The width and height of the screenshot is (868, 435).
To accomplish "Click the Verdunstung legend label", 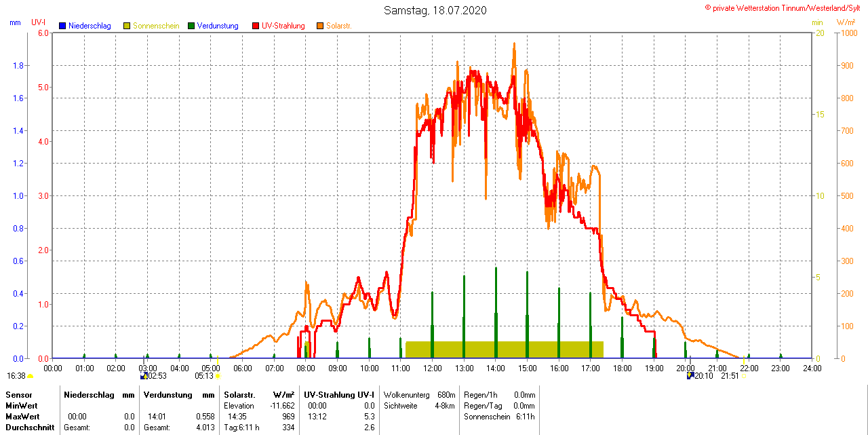I will coord(218,26).
